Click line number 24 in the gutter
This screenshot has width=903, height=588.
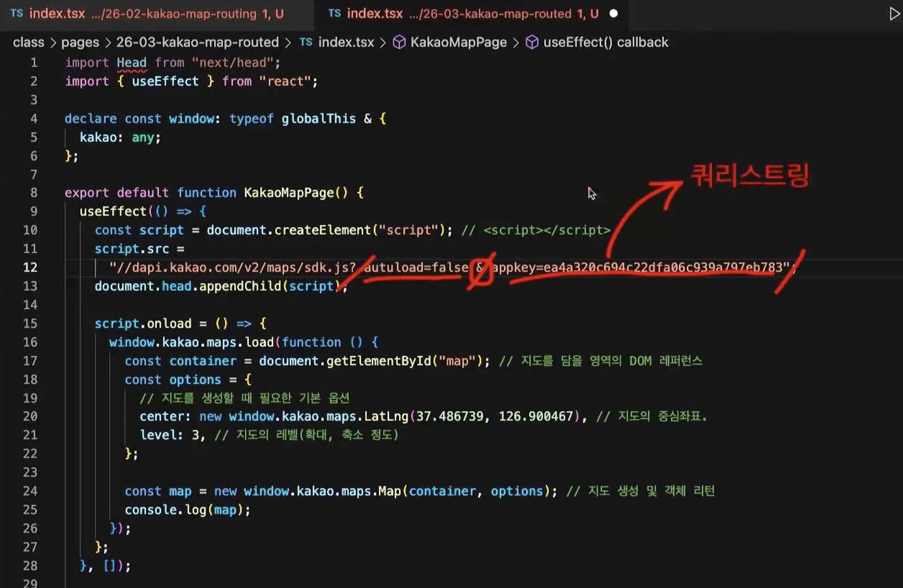[x=30, y=491]
